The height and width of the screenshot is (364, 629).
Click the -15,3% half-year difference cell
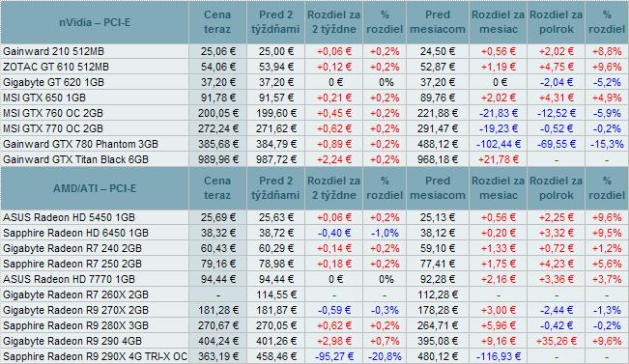(607, 144)
